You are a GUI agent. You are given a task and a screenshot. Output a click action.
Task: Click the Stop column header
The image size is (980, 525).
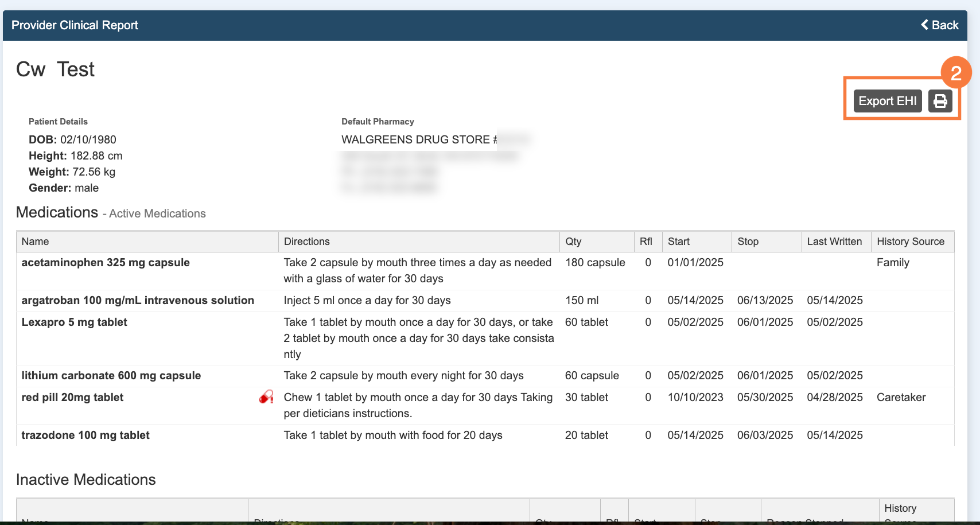tap(748, 242)
